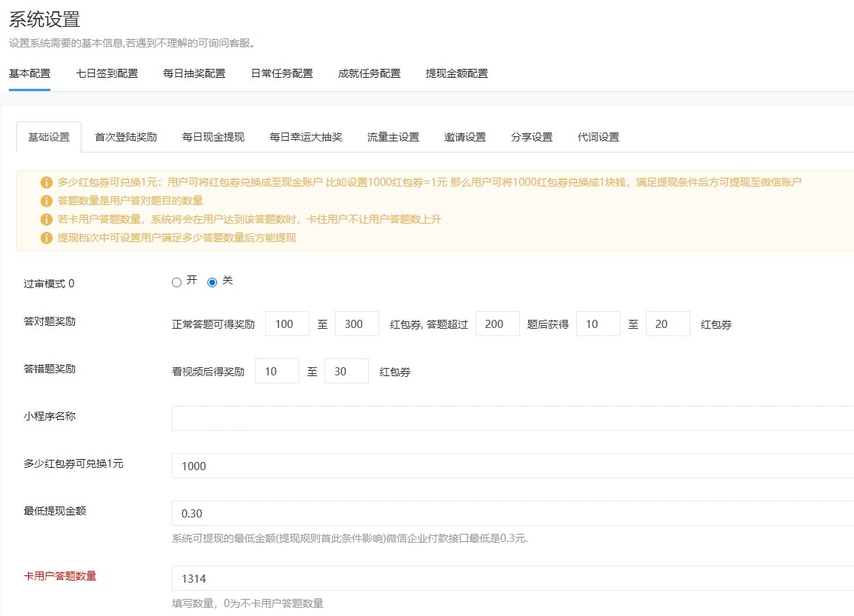Screen dimensions: 854x616
Task: Switch to 流量主设置
Action: click(392, 137)
